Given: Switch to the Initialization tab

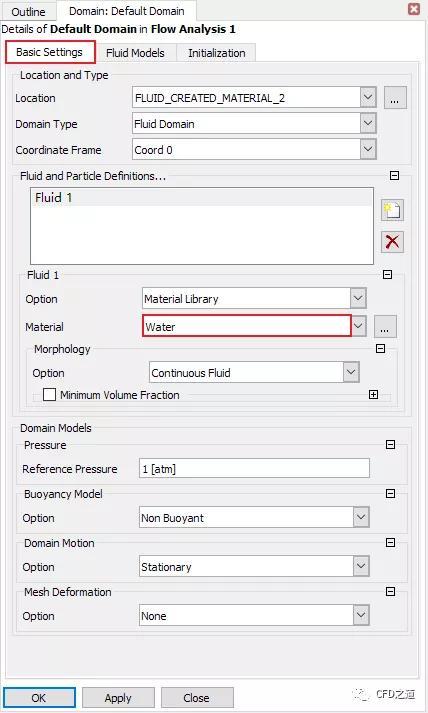Looking at the screenshot, I should pos(217,53).
